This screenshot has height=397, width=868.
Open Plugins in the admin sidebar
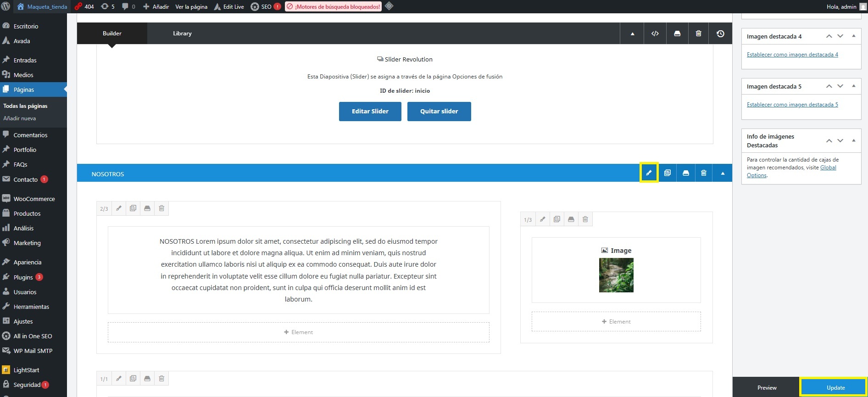pos(23,277)
